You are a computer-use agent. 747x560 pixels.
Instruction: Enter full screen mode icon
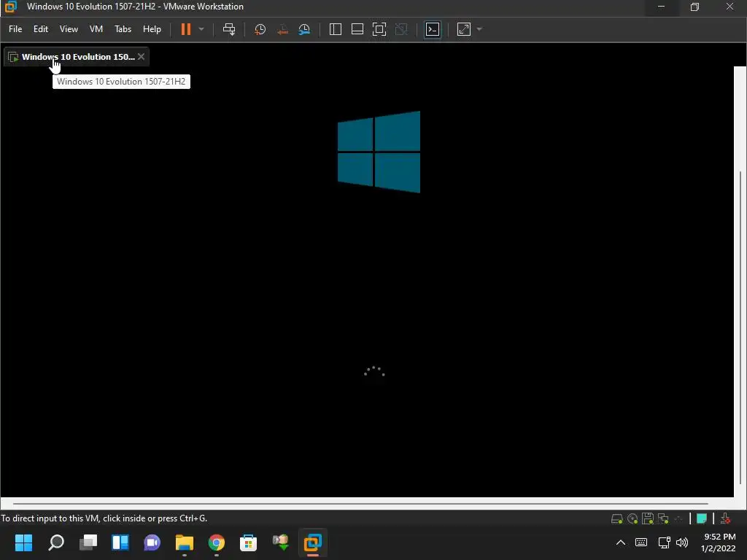379,29
